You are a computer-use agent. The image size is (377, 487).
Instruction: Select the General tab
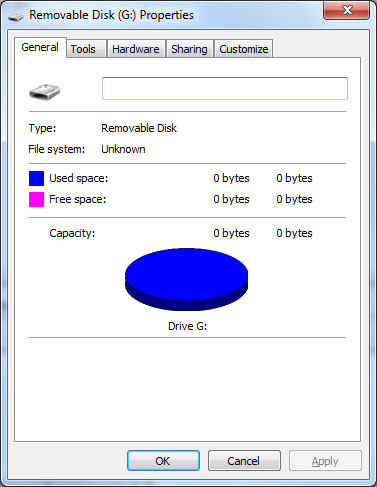click(x=40, y=47)
